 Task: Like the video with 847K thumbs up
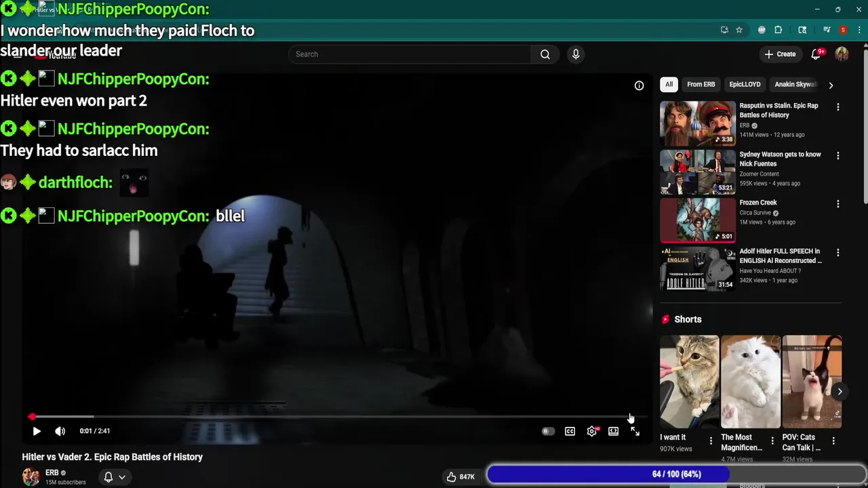pos(460,477)
